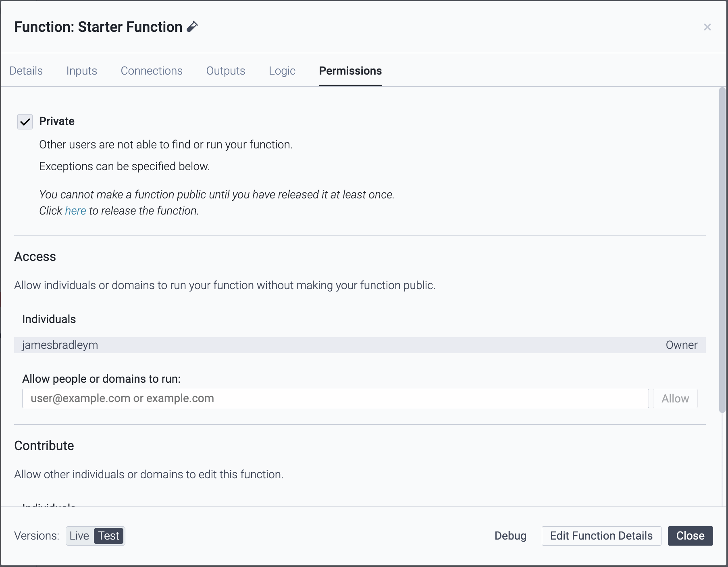Open the Outputs tab
The image size is (728, 567).
[x=226, y=71]
